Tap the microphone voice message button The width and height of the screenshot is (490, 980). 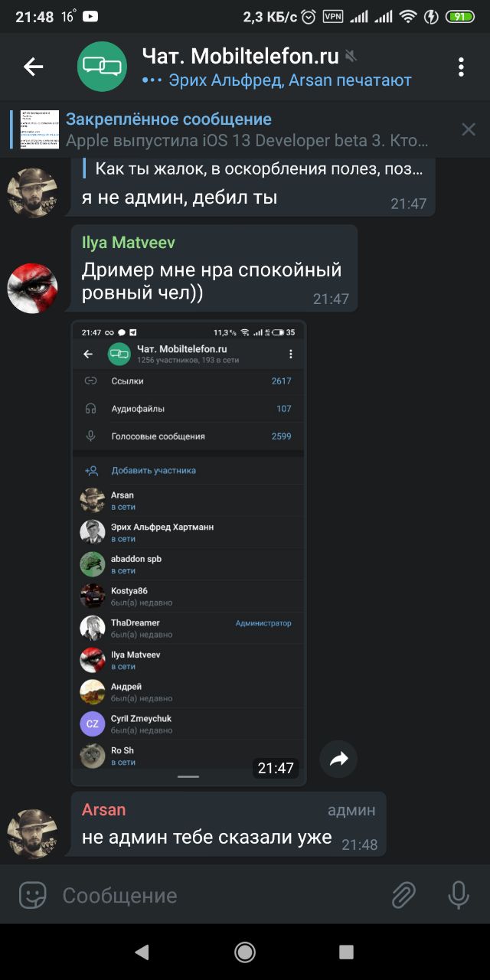(x=459, y=894)
